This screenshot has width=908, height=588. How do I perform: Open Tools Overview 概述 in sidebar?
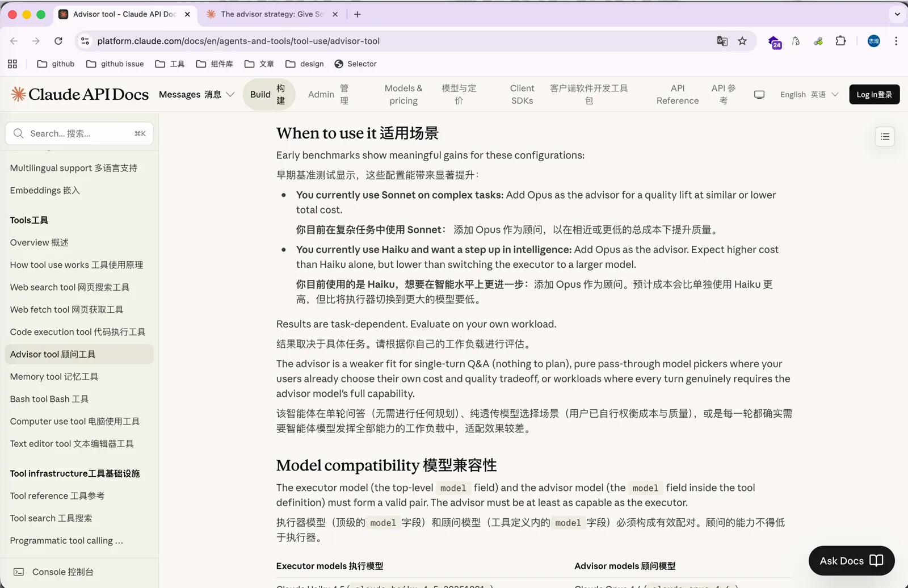click(39, 242)
